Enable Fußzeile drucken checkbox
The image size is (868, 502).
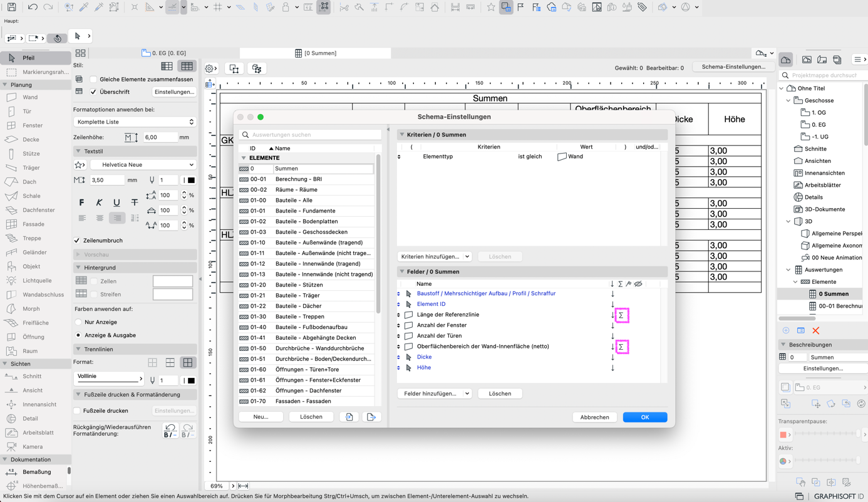pos(77,410)
